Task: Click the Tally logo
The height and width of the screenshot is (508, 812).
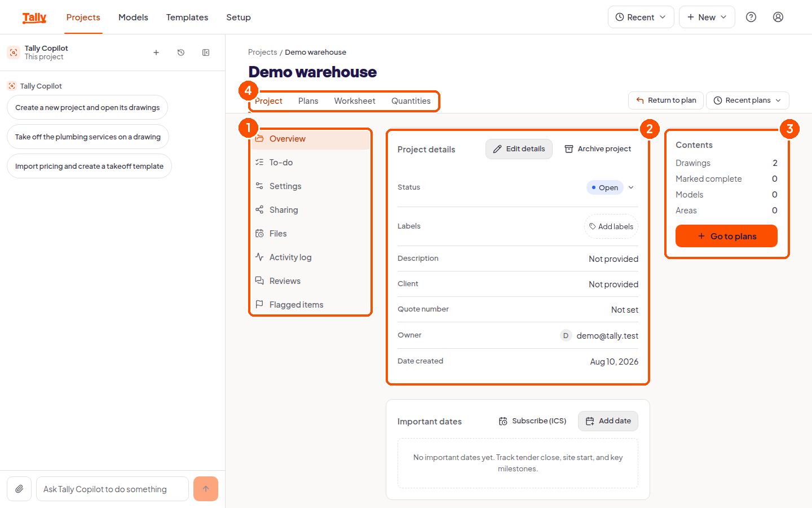Action: [x=34, y=17]
